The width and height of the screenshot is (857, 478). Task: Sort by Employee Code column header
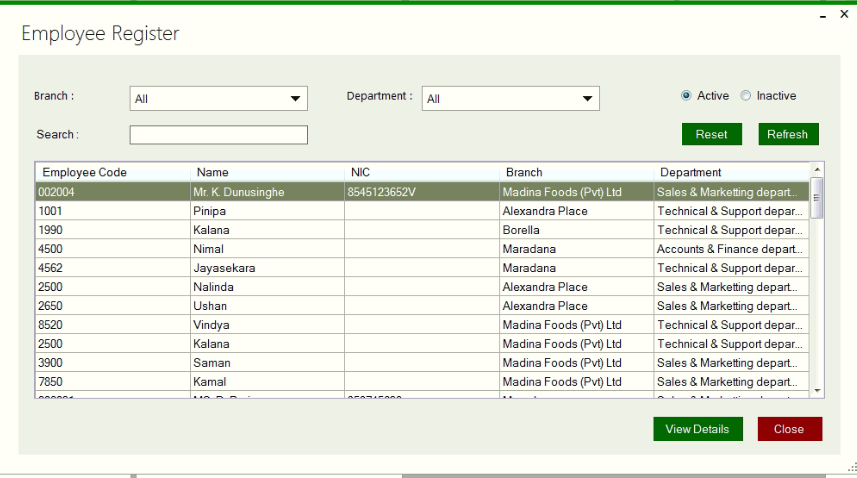coord(112,172)
